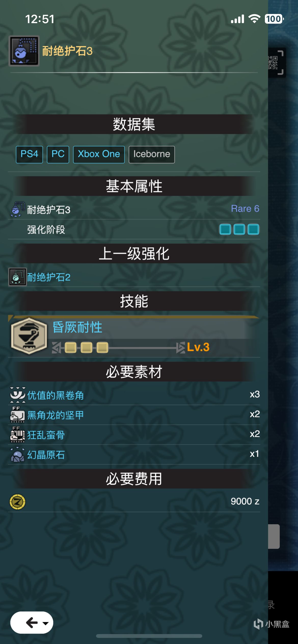This screenshot has height=644, width=298.
Task: Click the third skill level pip
Action: pyautogui.click(x=102, y=347)
